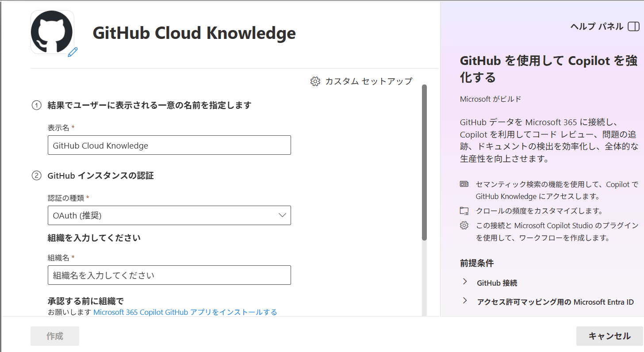644x352 pixels.
Task: Click the GitHub Octocat logo image
Action: 52,32
